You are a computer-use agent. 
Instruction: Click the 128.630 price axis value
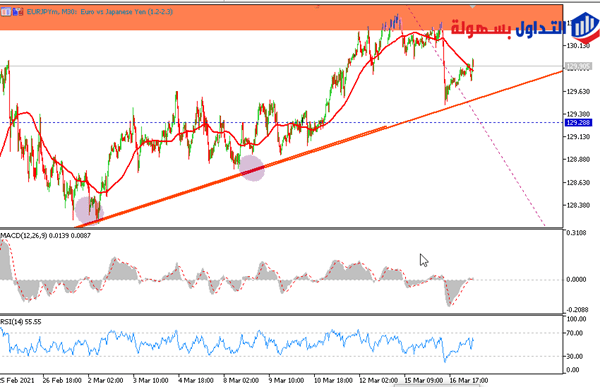click(x=578, y=183)
